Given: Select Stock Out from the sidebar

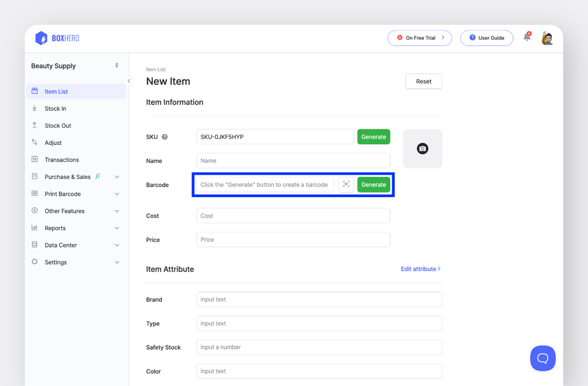Looking at the screenshot, I should [57, 125].
